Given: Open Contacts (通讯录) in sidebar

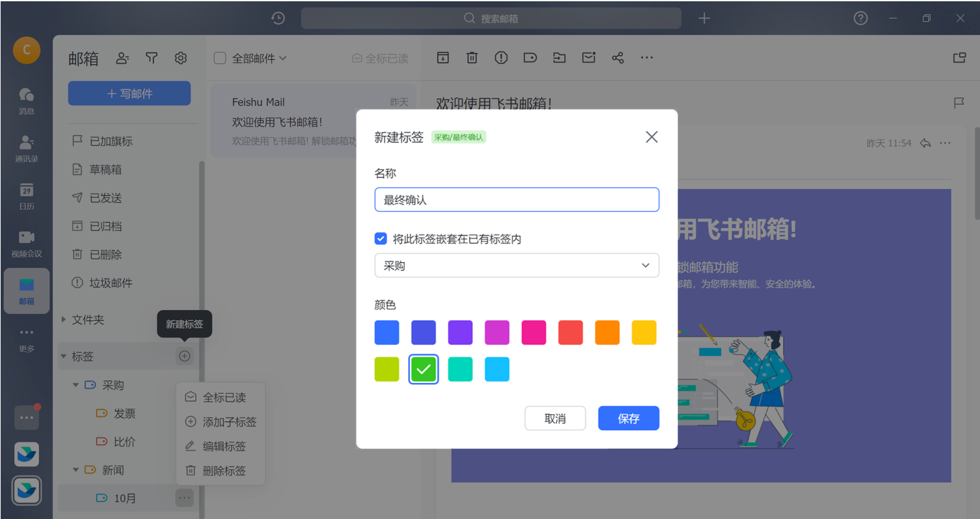Looking at the screenshot, I should point(27,148).
